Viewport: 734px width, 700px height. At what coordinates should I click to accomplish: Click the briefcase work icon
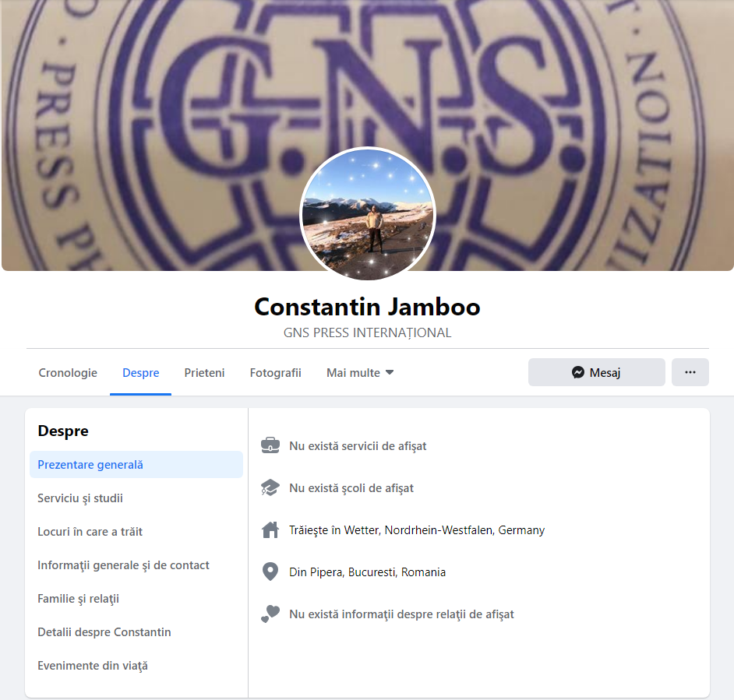[x=270, y=445]
